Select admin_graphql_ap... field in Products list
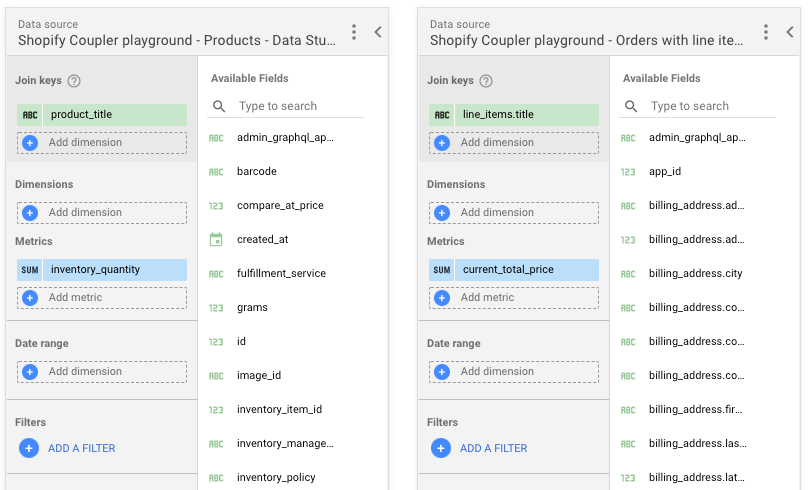Viewport: 811px width, 490px height. pos(286,138)
